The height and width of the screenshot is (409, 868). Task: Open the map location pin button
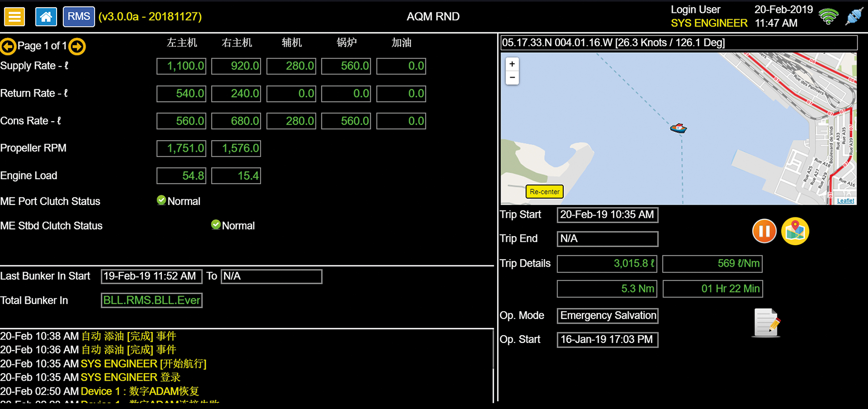tap(795, 231)
